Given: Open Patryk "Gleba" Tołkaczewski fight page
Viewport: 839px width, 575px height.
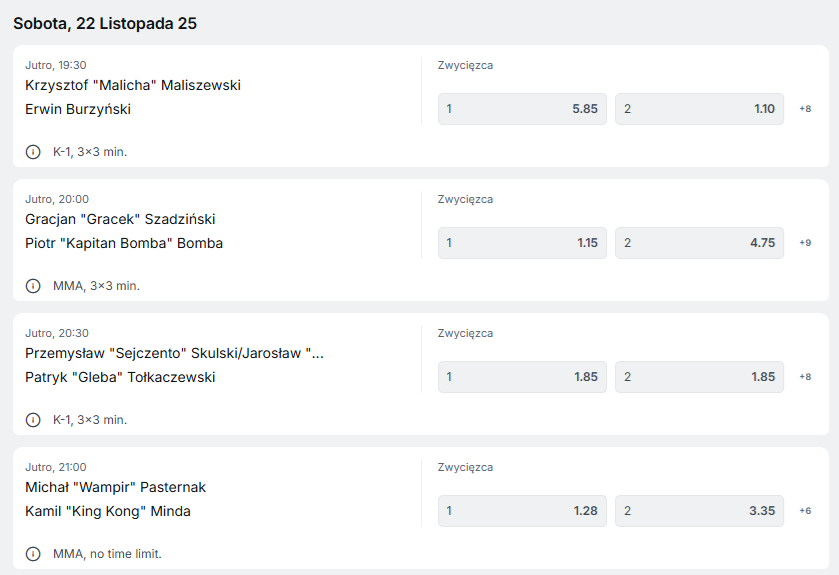Looking at the screenshot, I should tap(120, 378).
